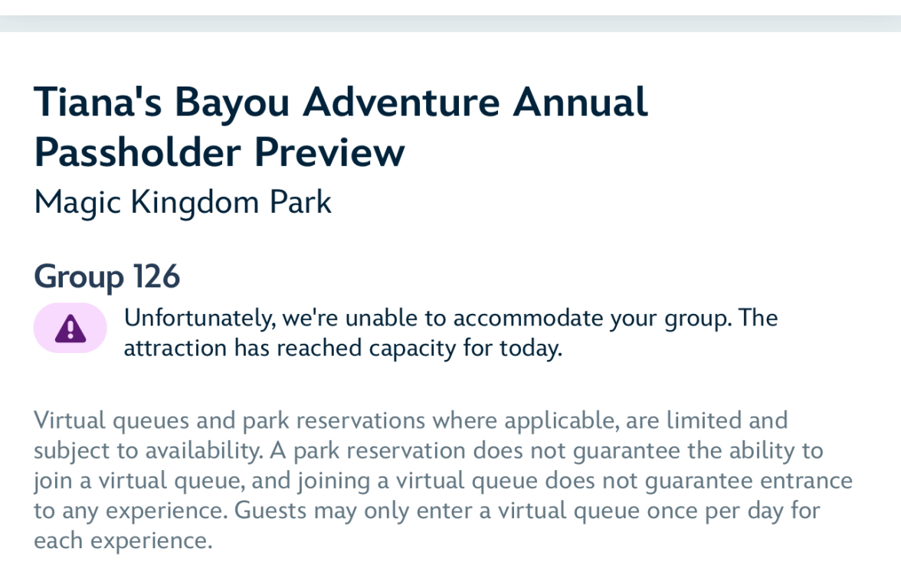Click the Passholder Preview heading line

tap(219, 153)
